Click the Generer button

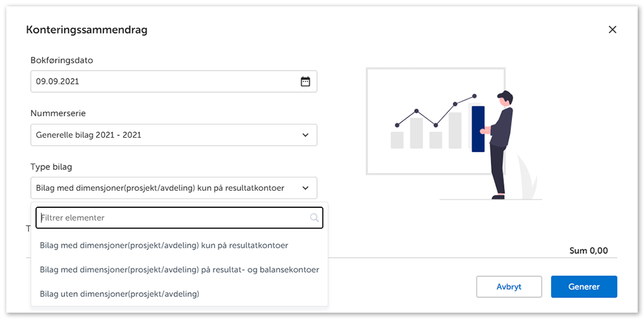583,286
